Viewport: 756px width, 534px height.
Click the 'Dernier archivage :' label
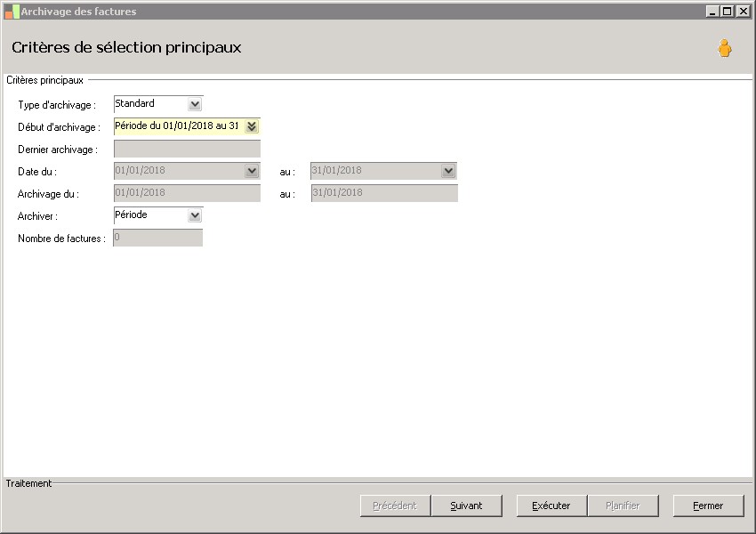(58, 149)
